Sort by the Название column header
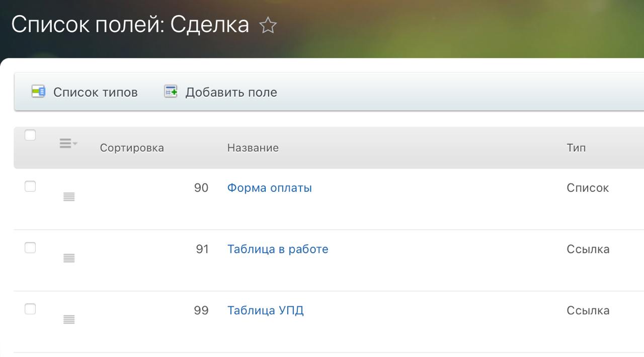Viewport: 644px width, 357px height. click(253, 148)
